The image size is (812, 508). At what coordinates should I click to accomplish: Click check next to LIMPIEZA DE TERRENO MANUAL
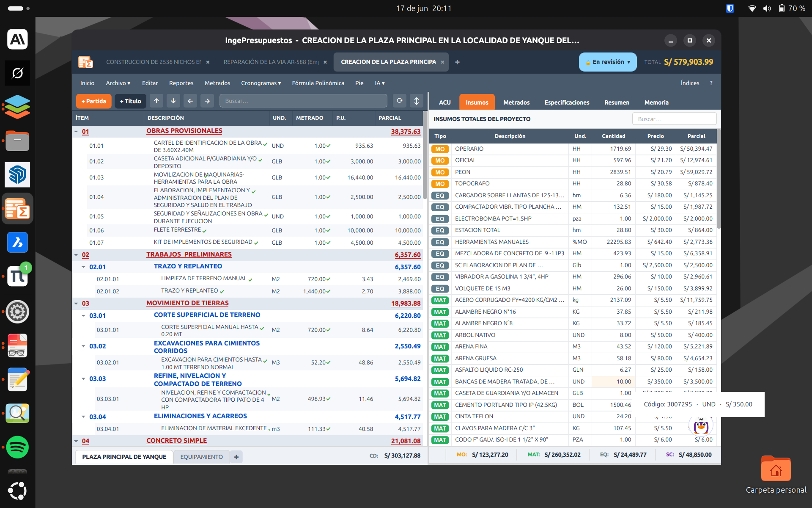[250, 279]
